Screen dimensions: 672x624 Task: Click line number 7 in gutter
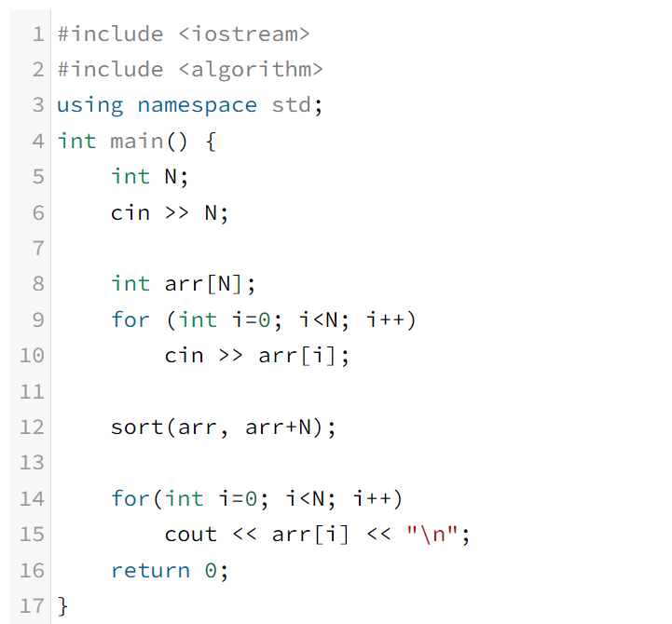click(38, 249)
